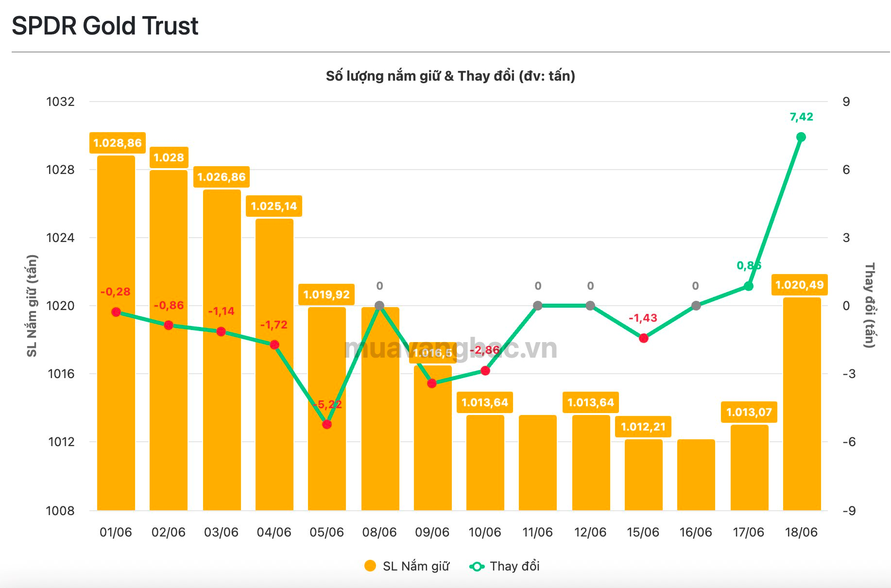Click the 10/06 x-axis date label
Image resolution: width=891 pixels, height=588 pixels.
485,532
